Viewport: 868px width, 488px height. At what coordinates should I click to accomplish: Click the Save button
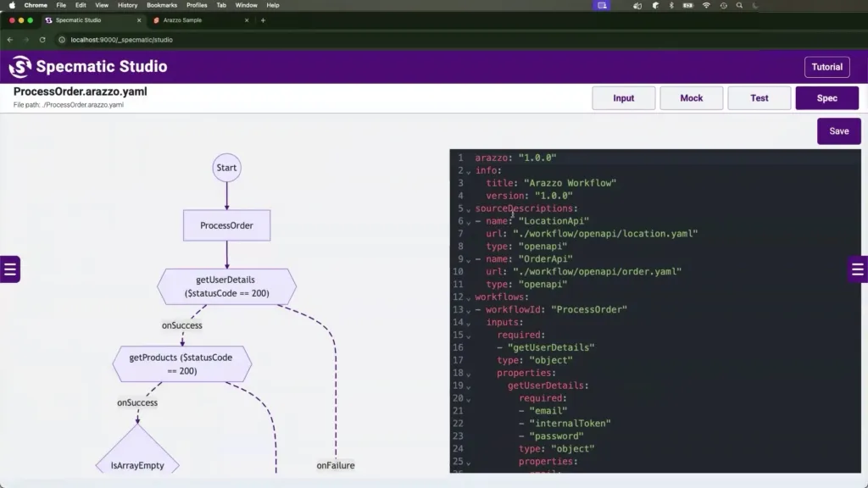tap(838, 131)
